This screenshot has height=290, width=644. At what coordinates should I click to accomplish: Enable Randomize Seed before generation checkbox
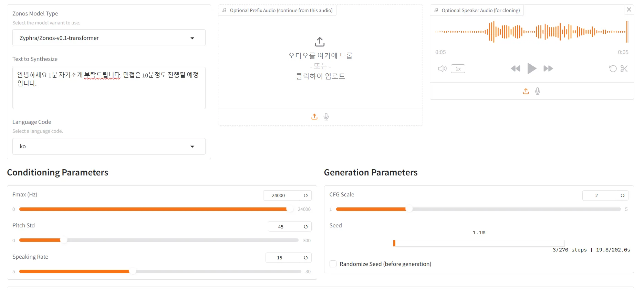click(333, 264)
